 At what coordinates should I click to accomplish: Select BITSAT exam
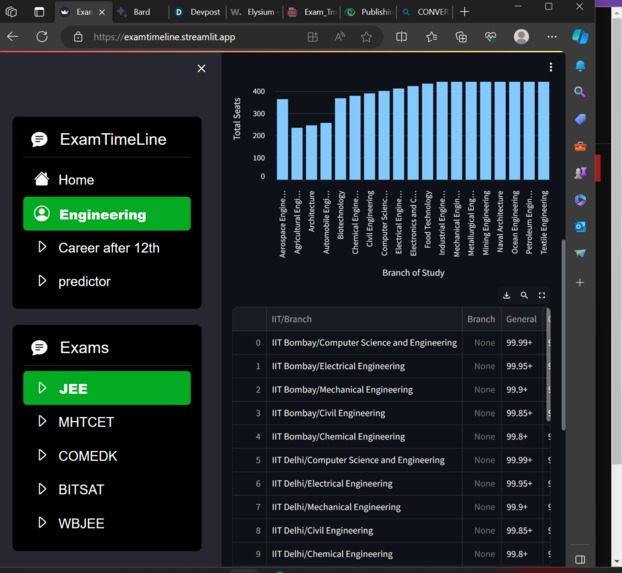pos(107,489)
